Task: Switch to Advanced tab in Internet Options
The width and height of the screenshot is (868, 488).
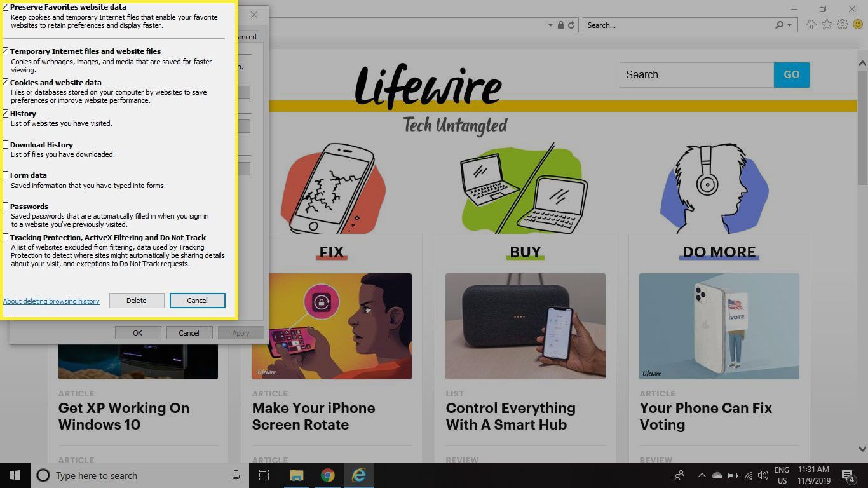Action: (x=247, y=37)
